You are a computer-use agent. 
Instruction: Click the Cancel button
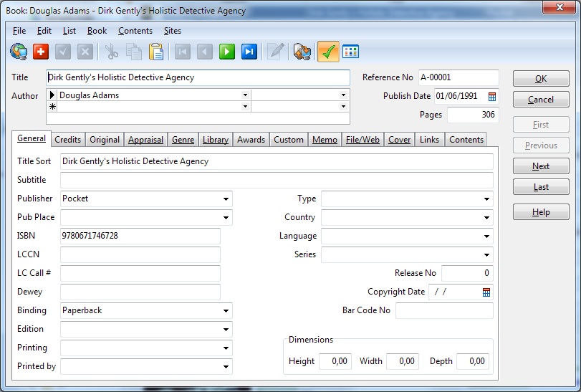541,100
